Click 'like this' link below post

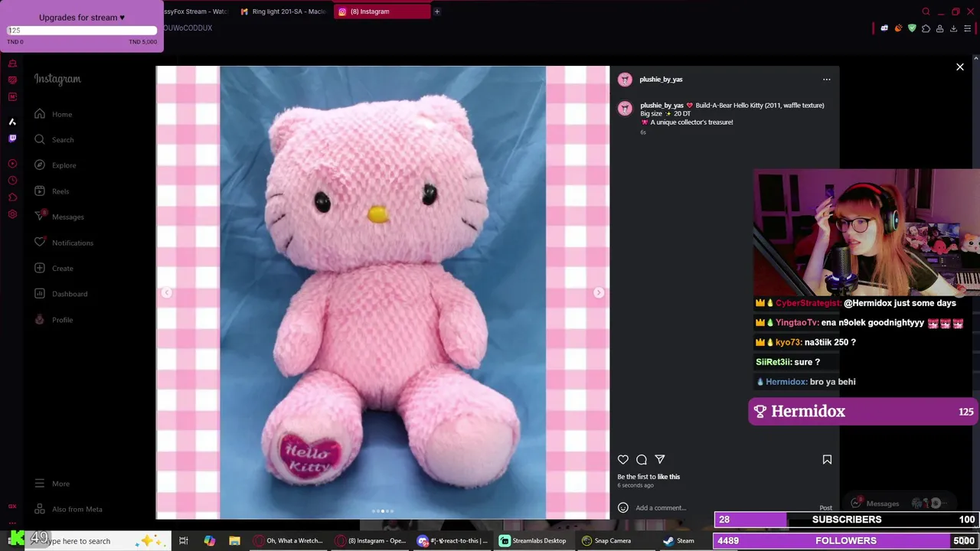[668, 477]
